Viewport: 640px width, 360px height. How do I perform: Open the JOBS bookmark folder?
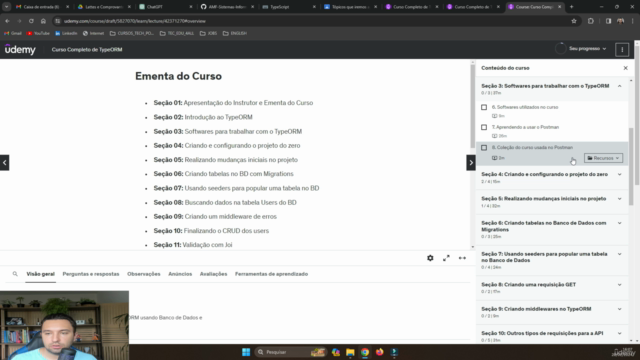[x=209, y=33]
